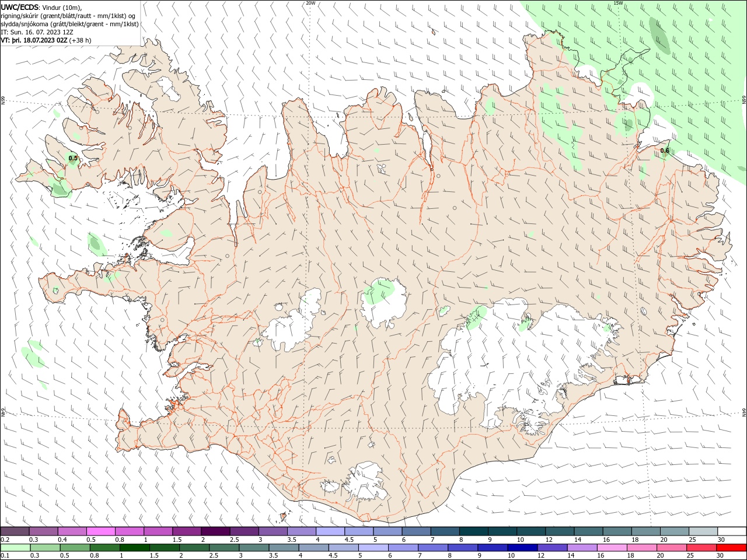747x560 pixels.
Task: Select the valid time 'þri. 18.07.2023 02Z' text
Action: [39, 40]
